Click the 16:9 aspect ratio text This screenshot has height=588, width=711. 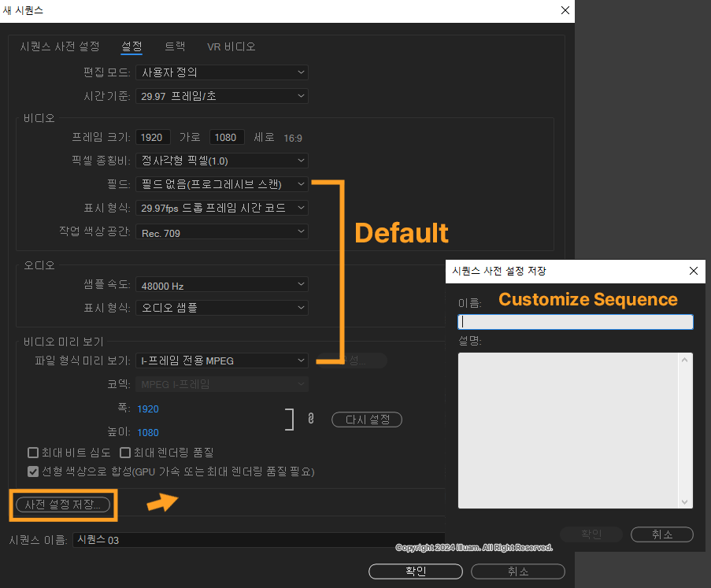[x=293, y=138]
